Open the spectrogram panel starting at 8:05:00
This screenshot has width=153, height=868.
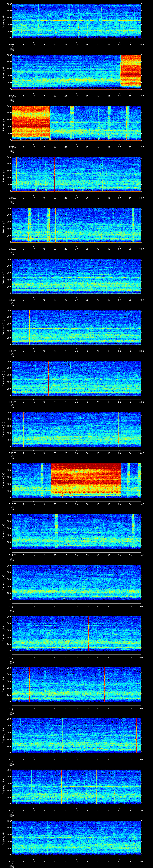point(77,225)
